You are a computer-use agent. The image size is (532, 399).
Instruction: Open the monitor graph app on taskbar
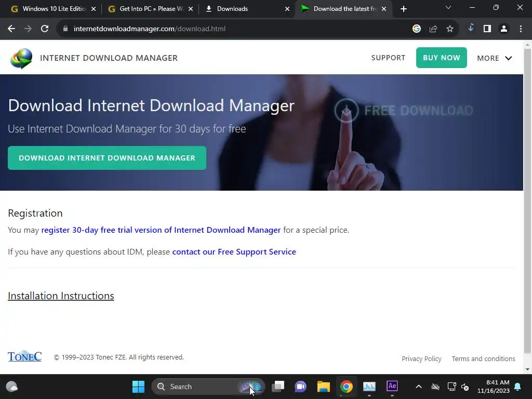[369, 387]
